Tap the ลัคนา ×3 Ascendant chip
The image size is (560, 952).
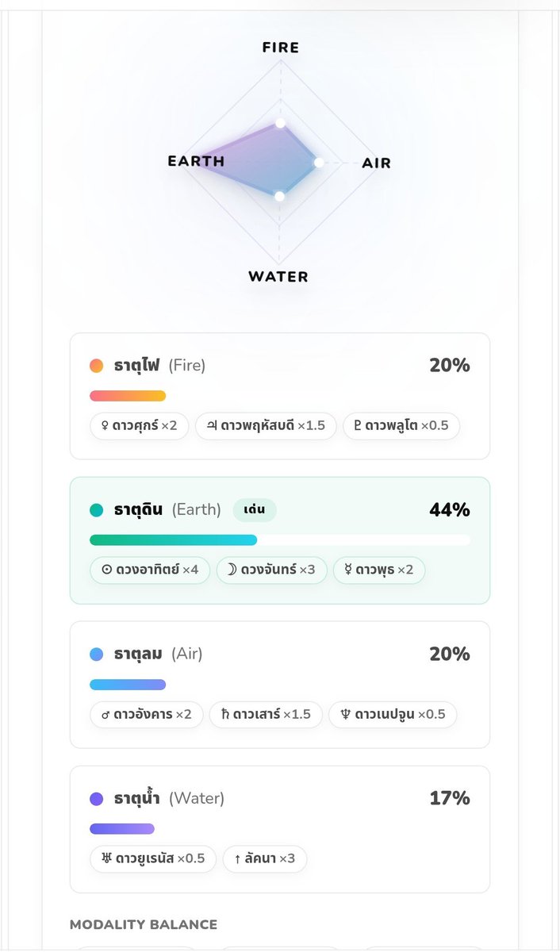pyautogui.click(x=264, y=859)
